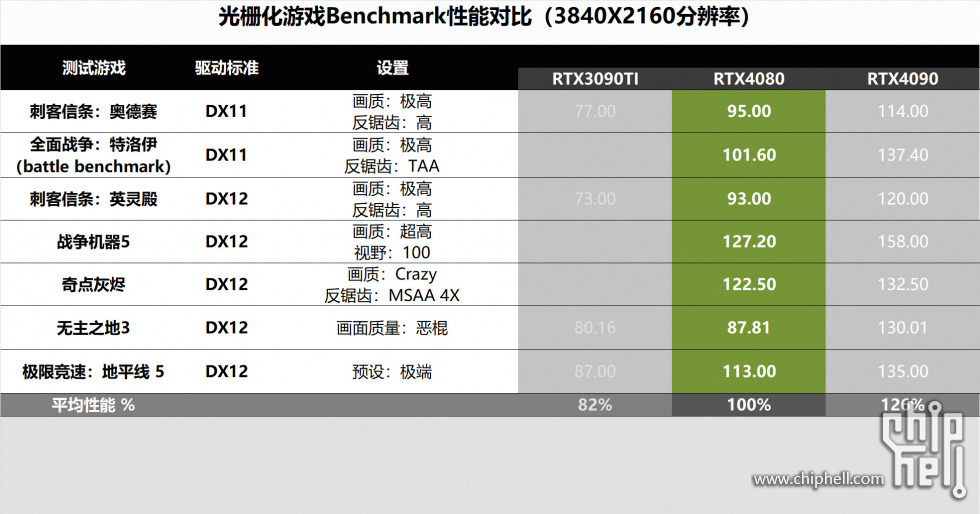The height and width of the screenshot is (514, 980).
Task: Select the RTX4080 value 95.00
Action: tap(749, 111)
